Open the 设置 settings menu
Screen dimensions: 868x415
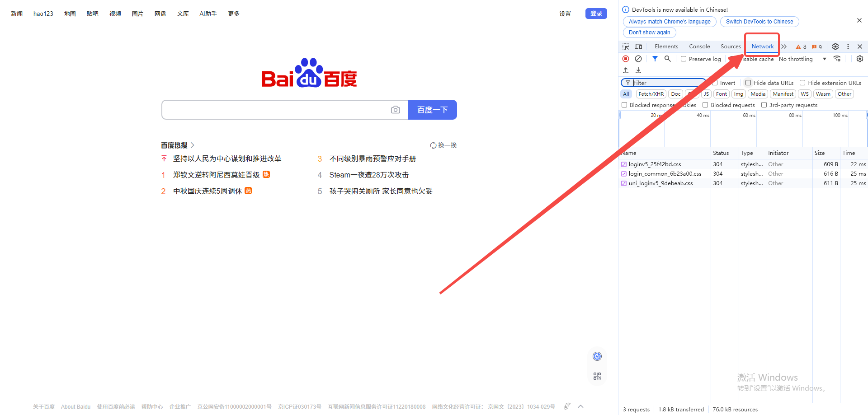click(x=565, y=14)
